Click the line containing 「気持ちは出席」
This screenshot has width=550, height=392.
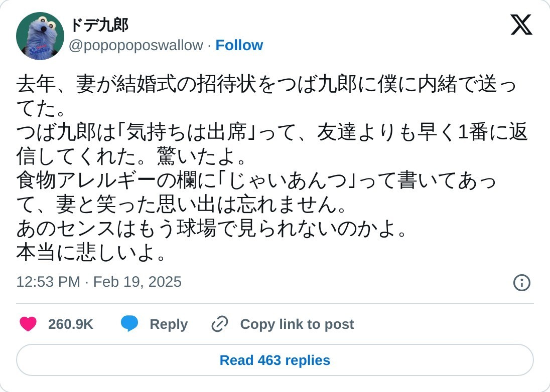click(271, 132)
